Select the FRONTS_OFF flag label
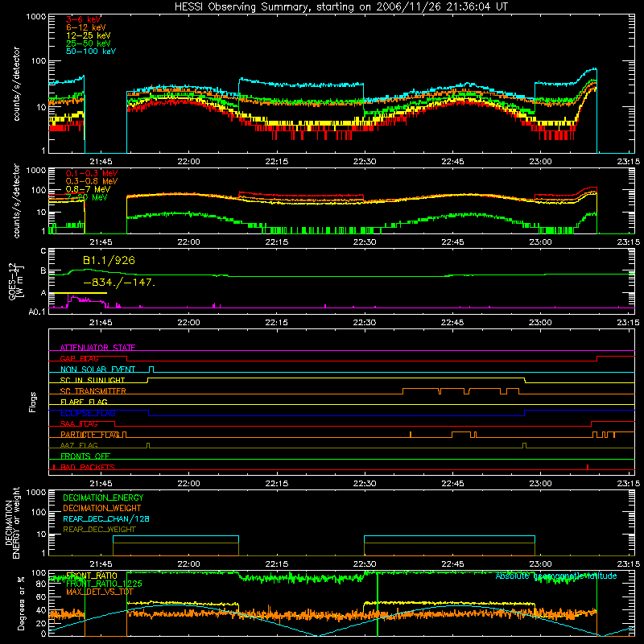Screen dimensions: 644x644 click(x=85, y=456)
